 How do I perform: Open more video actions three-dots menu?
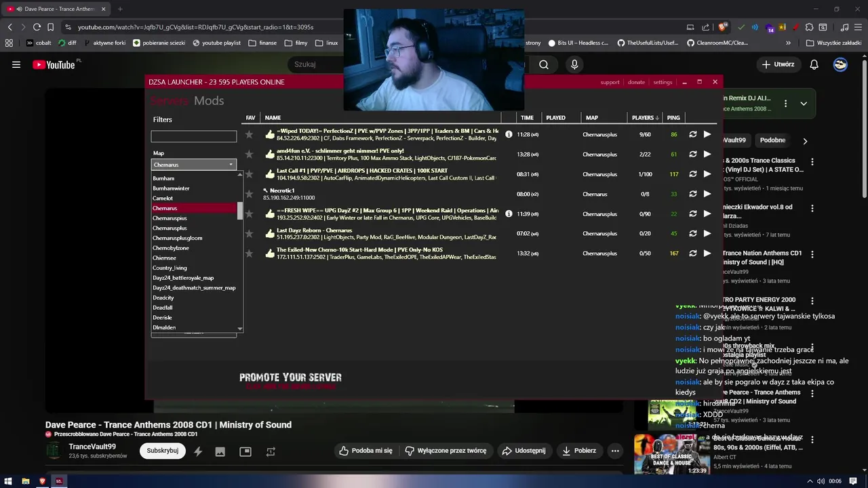coord(615,451)
